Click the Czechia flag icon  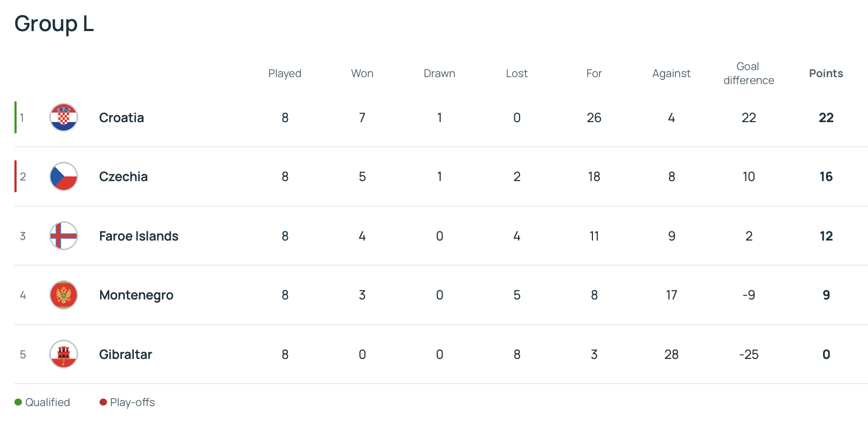[x=64, y=177]
